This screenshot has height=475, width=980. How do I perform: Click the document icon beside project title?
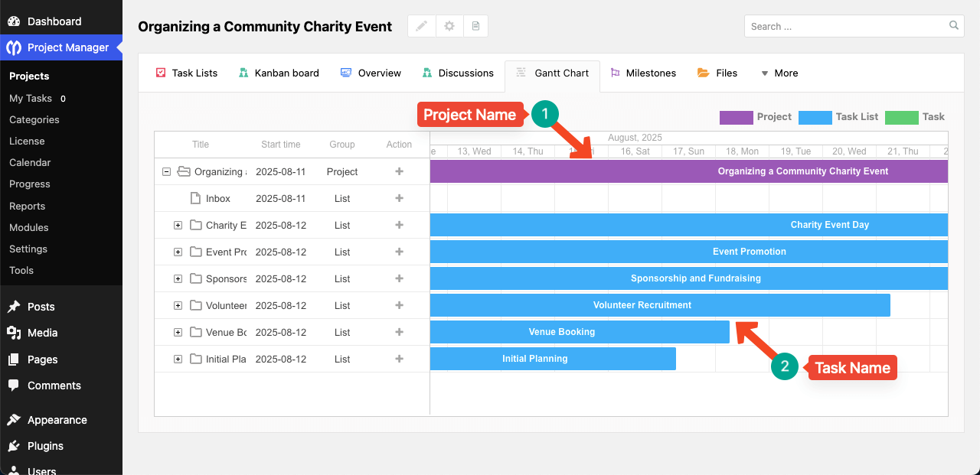[x=475, y=26]
